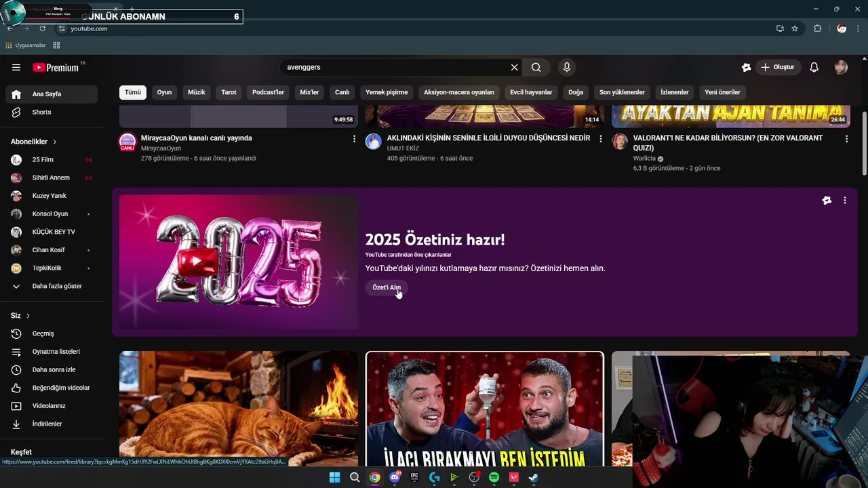
Task: Select Doğa filter chip
Action: coord(576,92)
